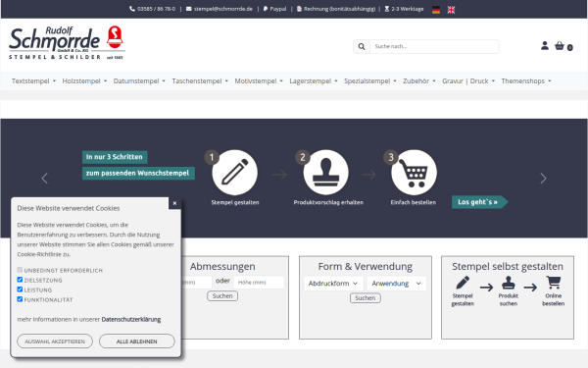Click the email envelope icon
Screen dimensions: 588x368
pyautogui.click(x=188, y=9)
